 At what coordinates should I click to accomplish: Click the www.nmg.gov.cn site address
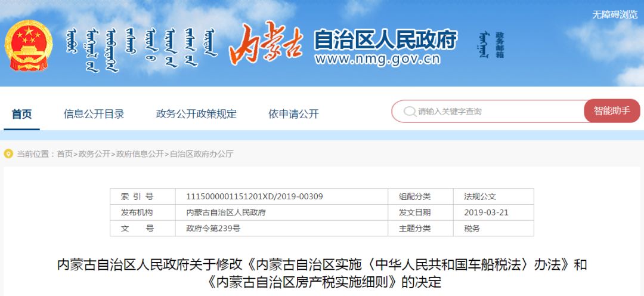pyautogui.click(x=377, y=59)
